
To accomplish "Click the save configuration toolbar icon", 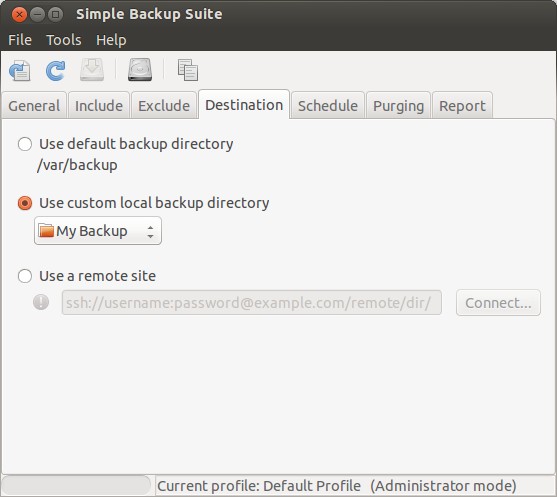I will click(20, 70).
